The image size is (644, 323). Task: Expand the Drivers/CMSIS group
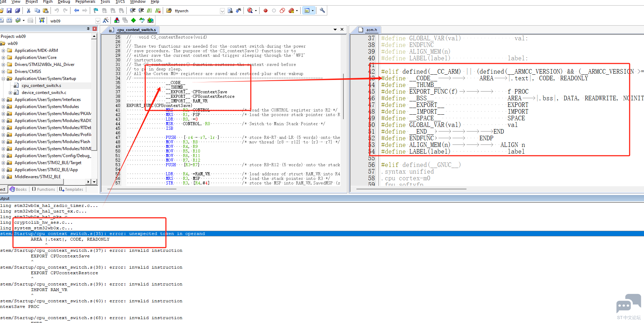pyautogui.click(x=4, y=72)
